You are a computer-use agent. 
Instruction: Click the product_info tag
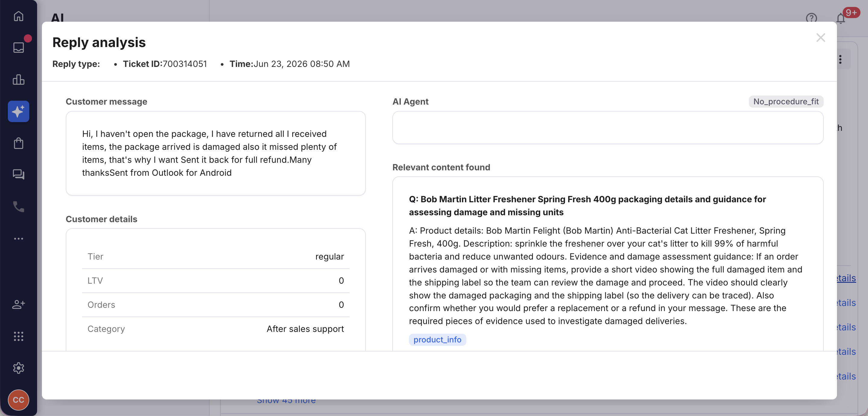[437, 339]
